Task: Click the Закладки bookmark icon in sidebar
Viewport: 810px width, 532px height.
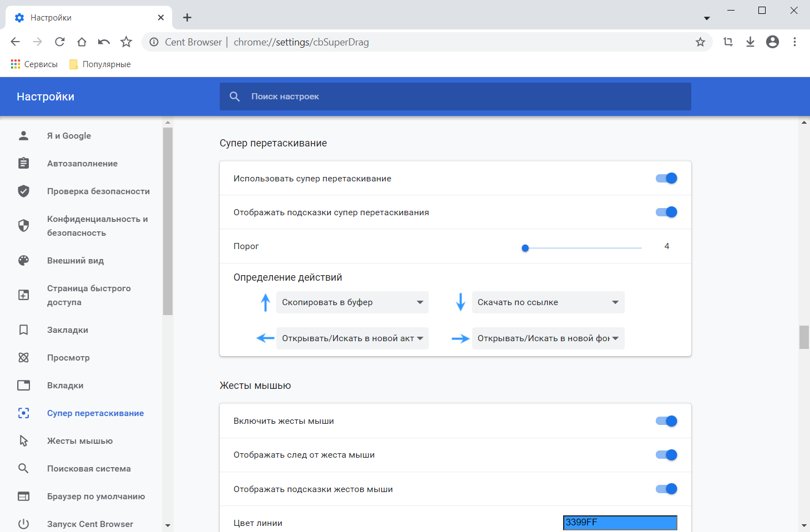Action: 23,330
